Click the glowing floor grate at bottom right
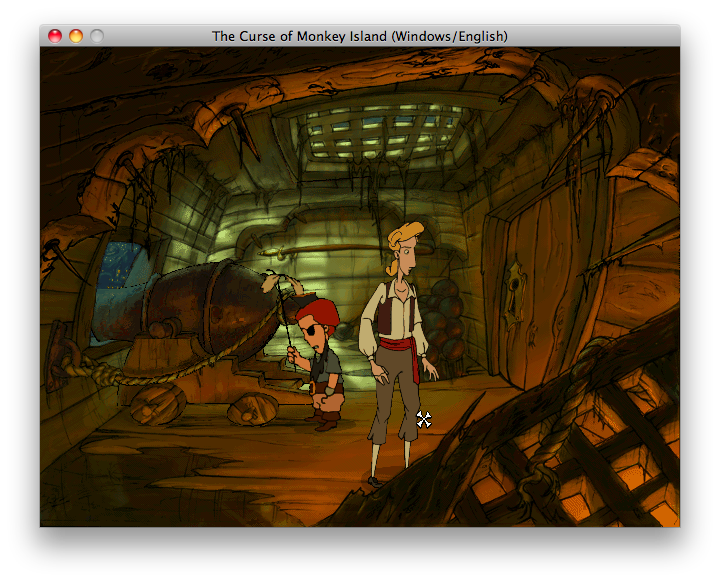720x582 pixels. tap(620, 460)
